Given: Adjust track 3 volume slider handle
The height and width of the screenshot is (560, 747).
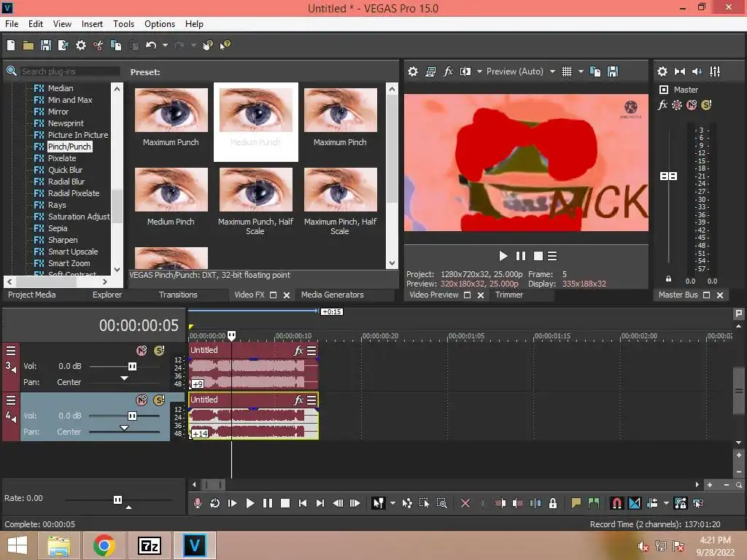Looking at the screenshot, I should [x=133, y=366].
